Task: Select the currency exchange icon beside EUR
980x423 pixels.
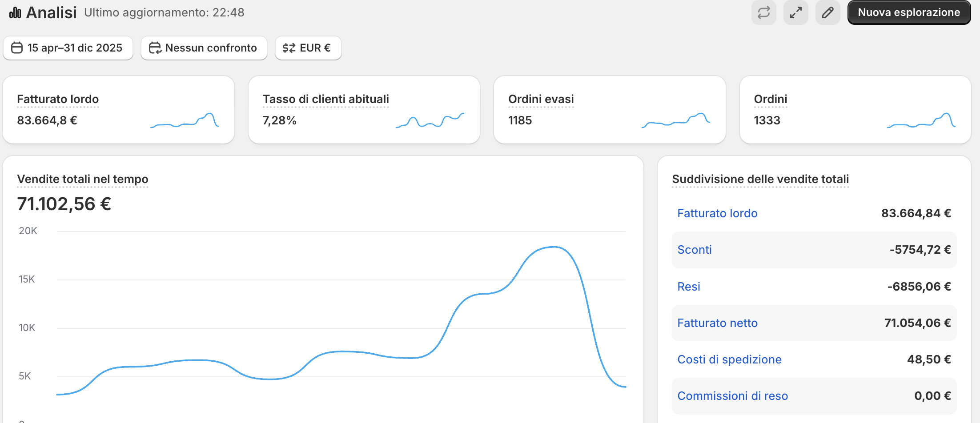Action: (289, 48)
